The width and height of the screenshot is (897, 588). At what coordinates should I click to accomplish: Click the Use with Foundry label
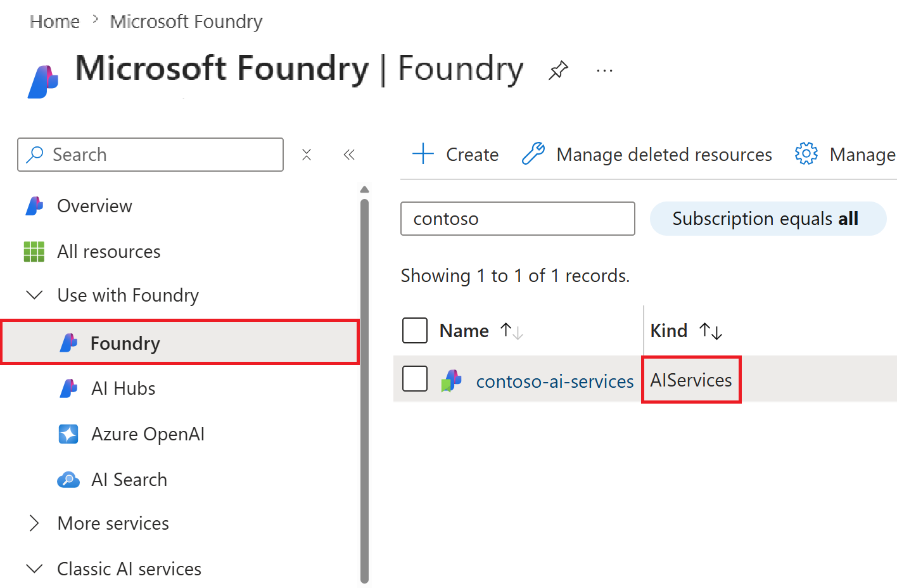[128, 295]
